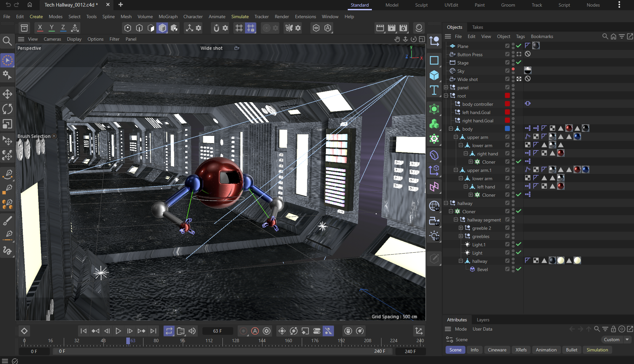The image size is (634, 364).
Task: Open viewport Cameras menu
Action: coord(52,39)
